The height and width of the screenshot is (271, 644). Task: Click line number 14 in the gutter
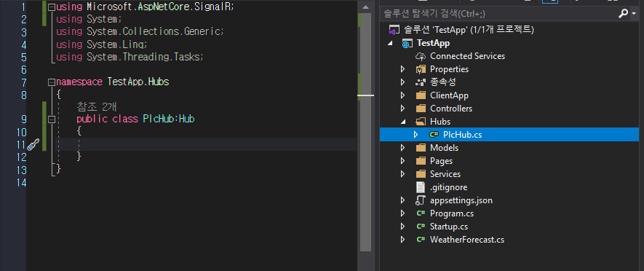tap(20, 183)
